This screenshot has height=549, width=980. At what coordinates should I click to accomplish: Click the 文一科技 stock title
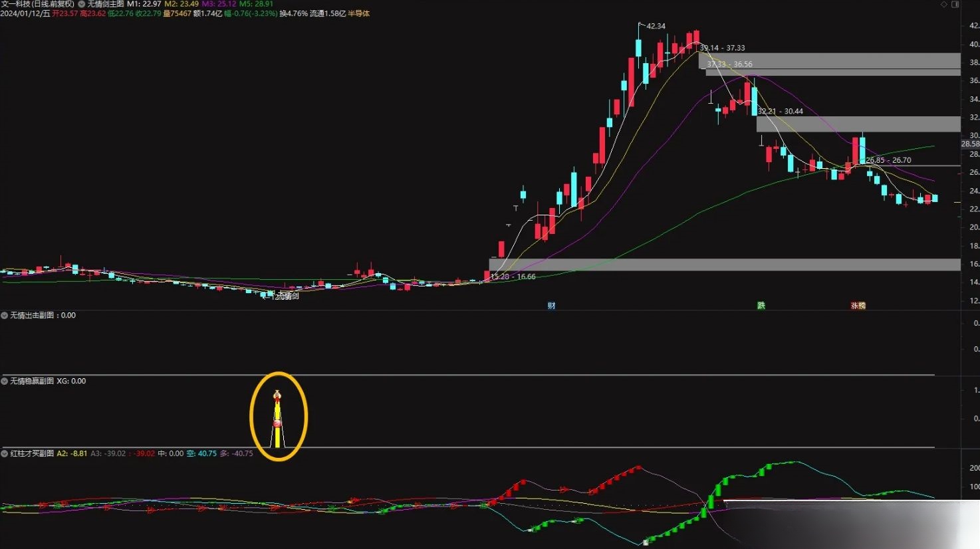click(37, 4)
